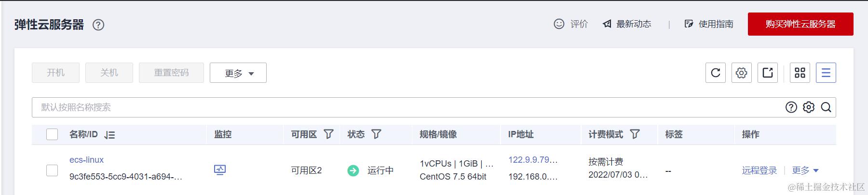Viewport: 868px width, 195px height.
Task: Select the ecs-linux row checkbox
Action: pyautogui.click(x=52, y=170)
